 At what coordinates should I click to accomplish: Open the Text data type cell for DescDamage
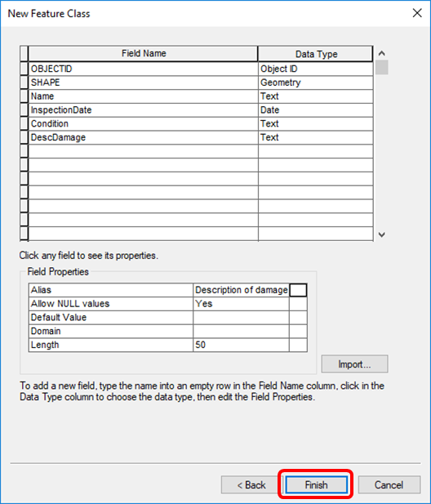pyautogui.click(x=315, y=137)
